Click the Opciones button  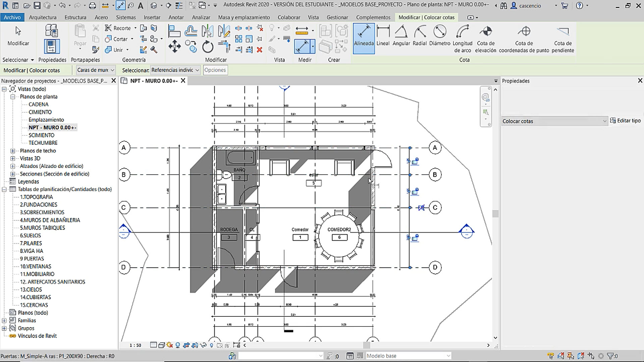[215, 70]
